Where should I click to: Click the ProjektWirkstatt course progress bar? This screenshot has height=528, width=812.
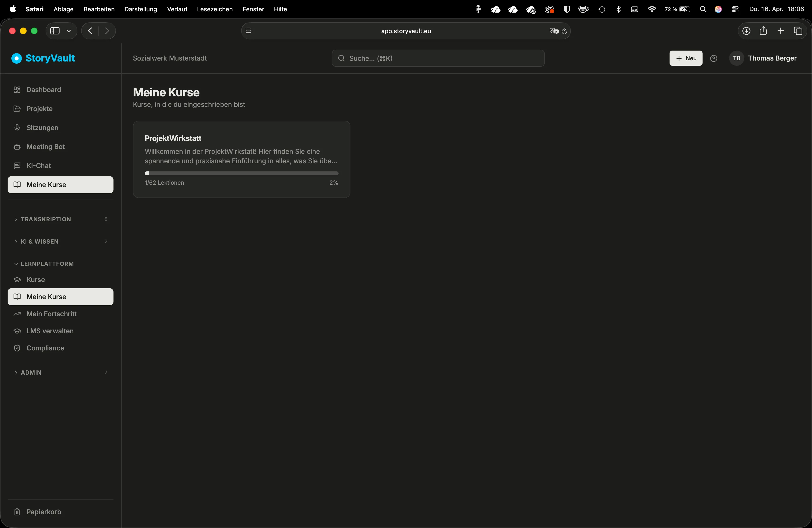pyautogui.click(x=241, y=173)
